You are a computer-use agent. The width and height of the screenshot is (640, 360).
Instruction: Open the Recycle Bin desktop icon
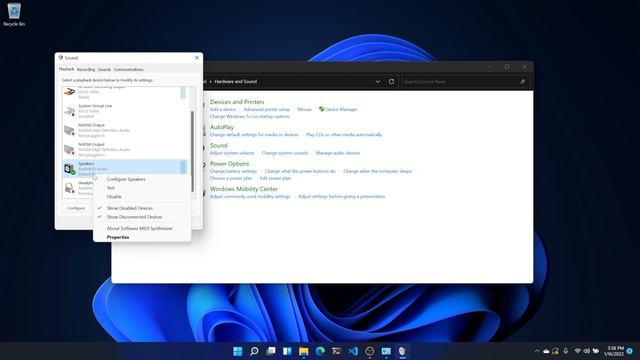[x=14, y=14]
